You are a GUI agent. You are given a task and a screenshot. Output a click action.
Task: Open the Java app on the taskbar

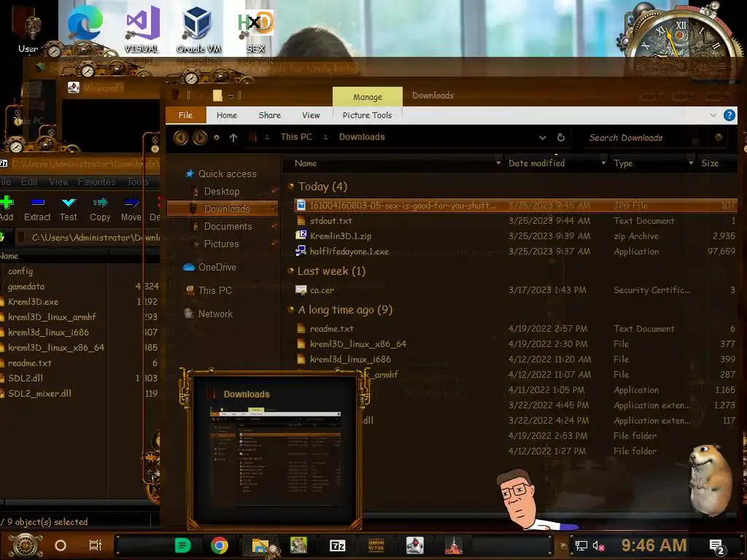(x=414, y=545)
